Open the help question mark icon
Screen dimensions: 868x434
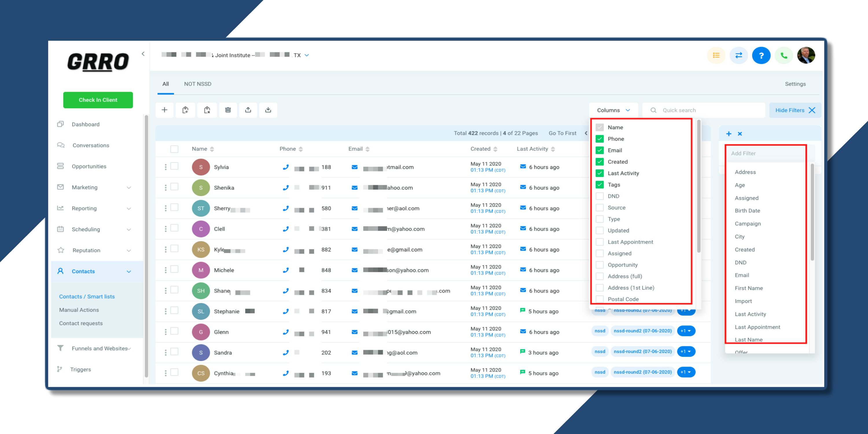(x=761, y=55)
